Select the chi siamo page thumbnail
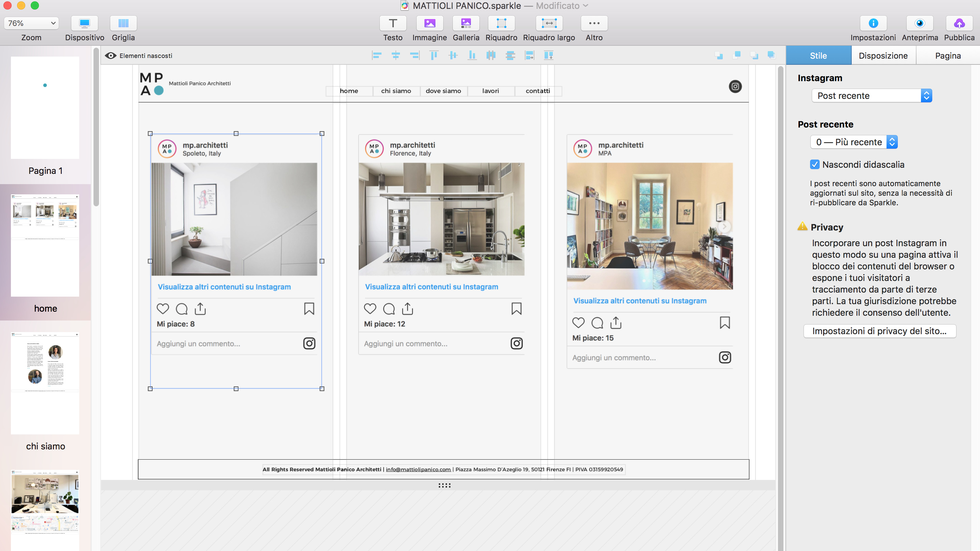 pyautogui.click(x=45, y=383)
